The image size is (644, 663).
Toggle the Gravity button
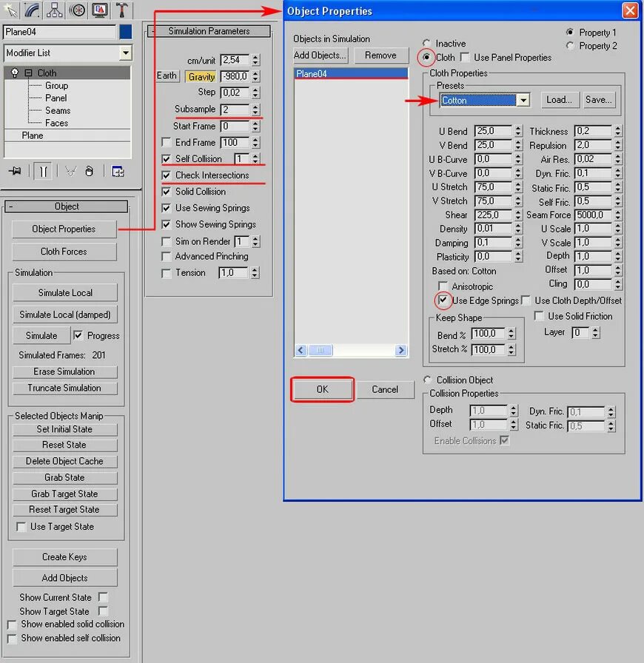[201, 76]
